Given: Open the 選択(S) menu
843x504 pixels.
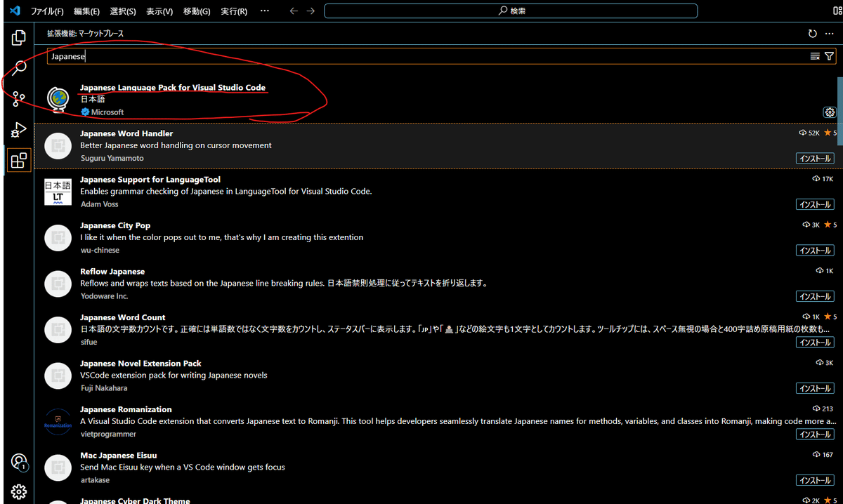Looking at the screenshot, I should click(123, 11).
